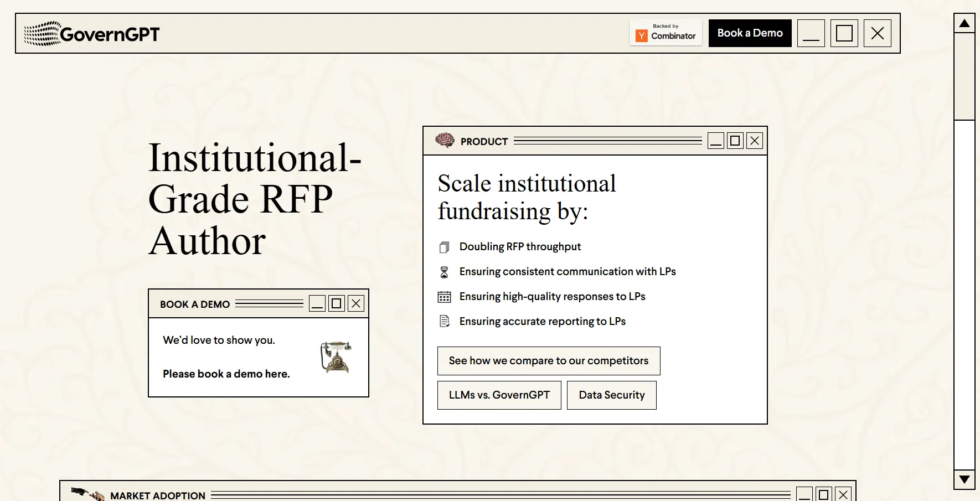
Task: Close the Market Adoption window
Action: point(843,494)
